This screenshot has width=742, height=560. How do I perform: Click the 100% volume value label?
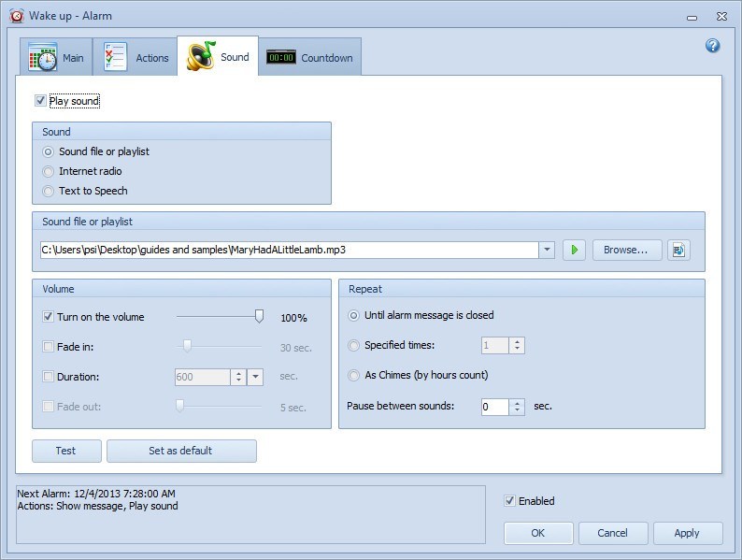point(293,318)
